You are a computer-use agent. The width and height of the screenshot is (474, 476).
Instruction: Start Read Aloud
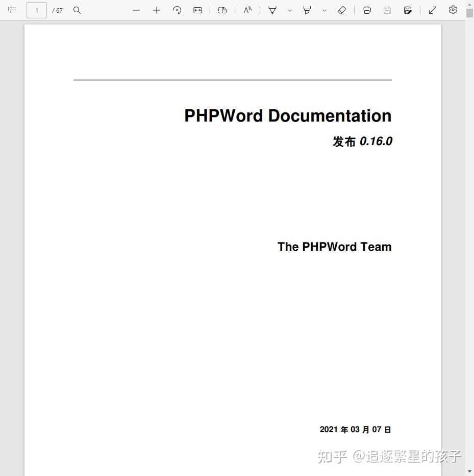[x=247, y=10]
